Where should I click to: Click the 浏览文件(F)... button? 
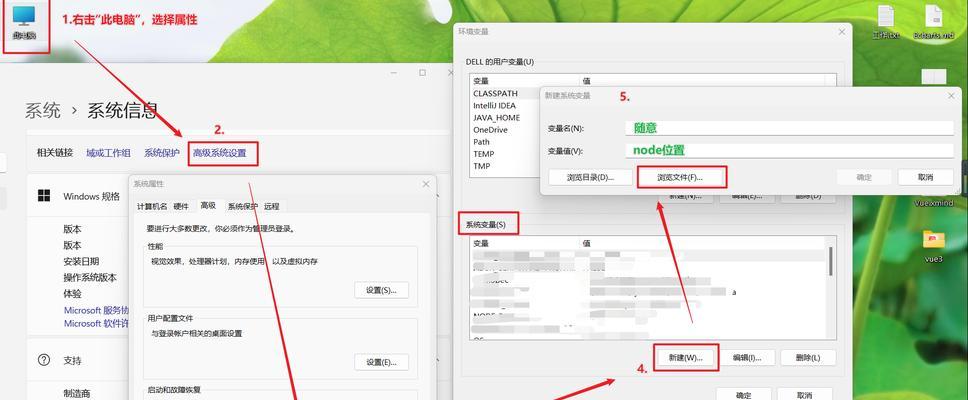pos(680,177)
